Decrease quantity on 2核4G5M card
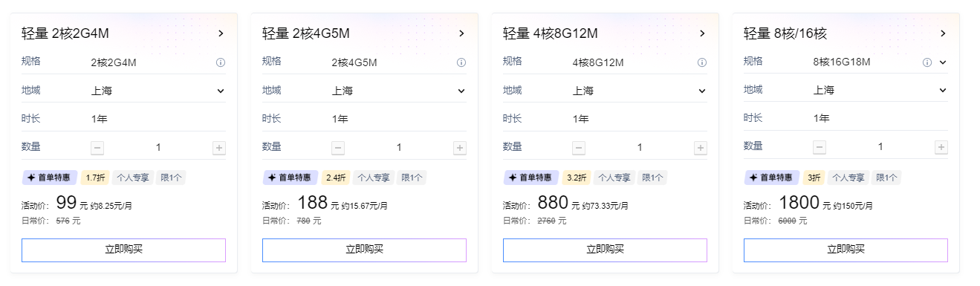The width and height of the screenshot is (980, 286). click(x=338, y=148)
